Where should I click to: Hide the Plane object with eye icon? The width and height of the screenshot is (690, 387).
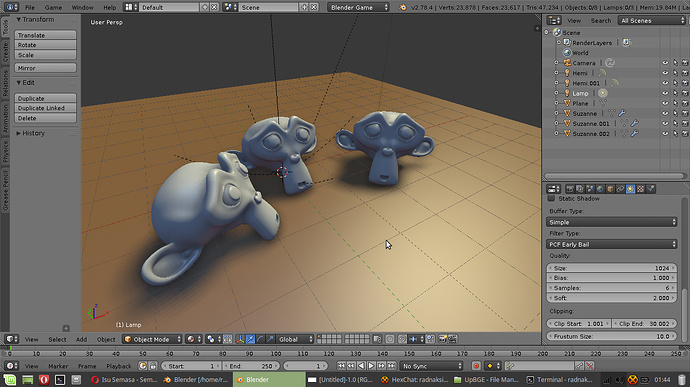pyautogui.click(x=665, y=103)
